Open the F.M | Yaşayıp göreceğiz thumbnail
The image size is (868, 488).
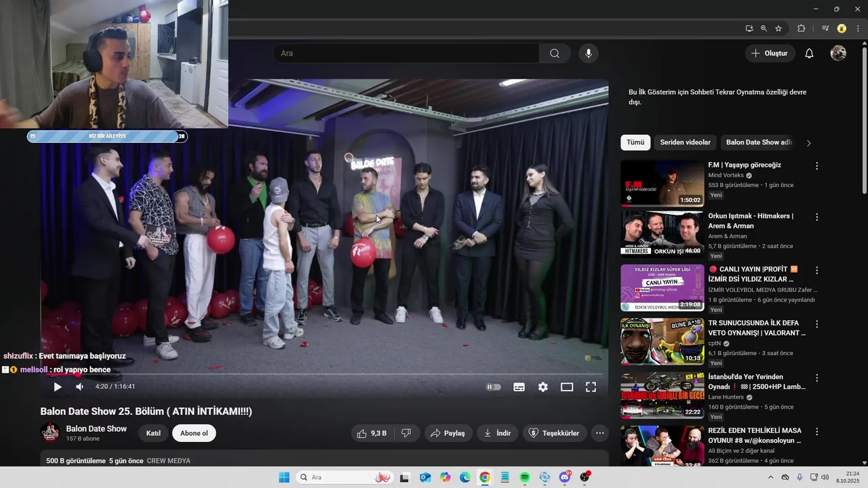click(x=662, y=183)
